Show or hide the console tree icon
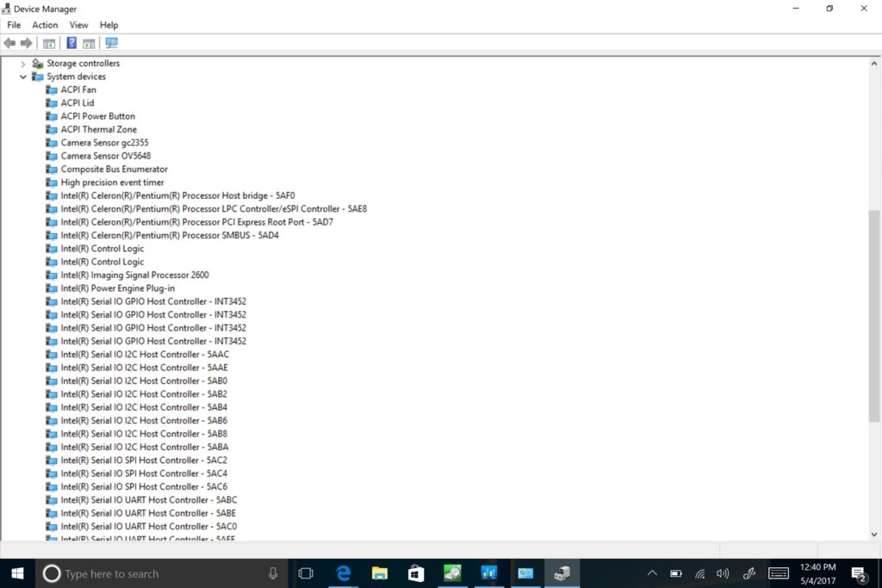Image resolution: width=882 pixels, height=588 pixels. [x=49, y=43]
